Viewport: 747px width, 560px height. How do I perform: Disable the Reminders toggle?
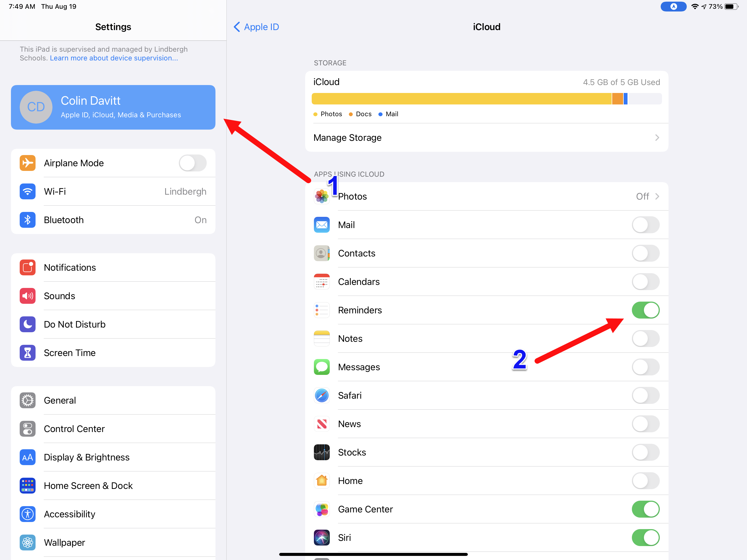coord(645,310)
